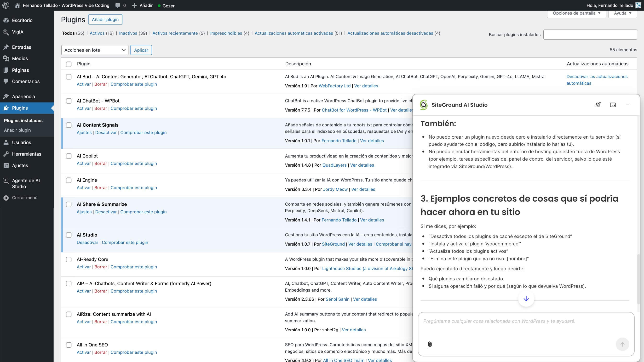This screenshot has width=644, height=362.
Task: Click the Añadir plugin button
Action: click(x=105, y=19)
